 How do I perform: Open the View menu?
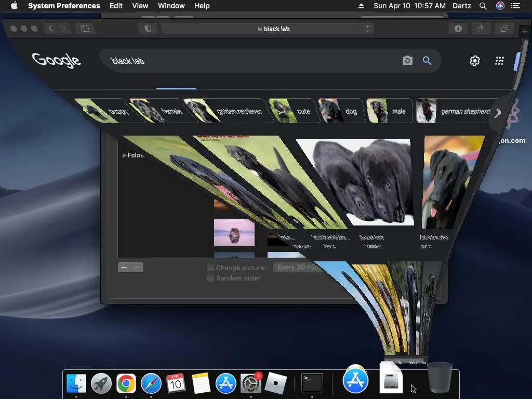coord(140,6)
